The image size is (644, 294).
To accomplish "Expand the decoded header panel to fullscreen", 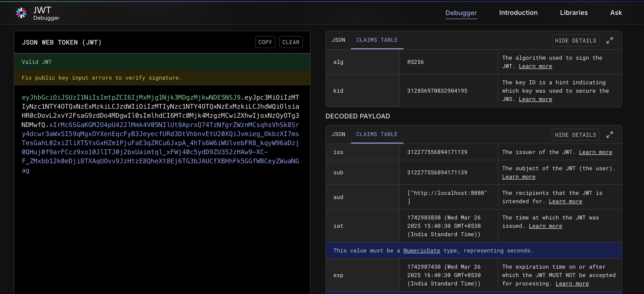I will pos(609,41).
